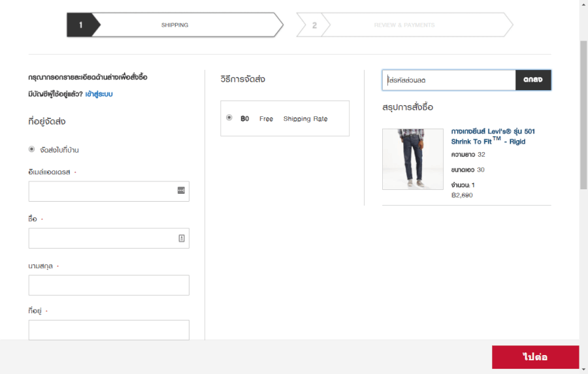Focus the ที่อยู่ address input field
This screenshot has width=588, height=374.
(108, 330)
